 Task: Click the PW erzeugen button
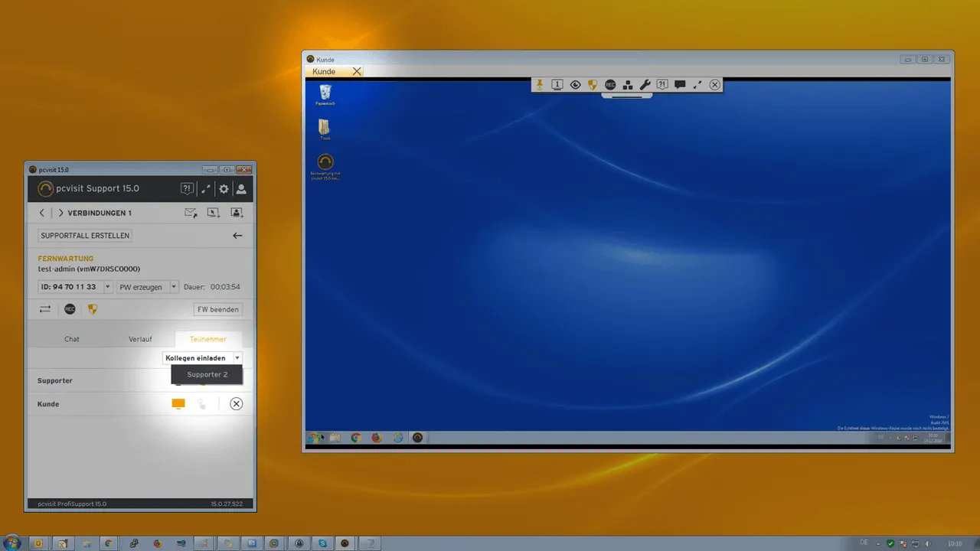142,287
